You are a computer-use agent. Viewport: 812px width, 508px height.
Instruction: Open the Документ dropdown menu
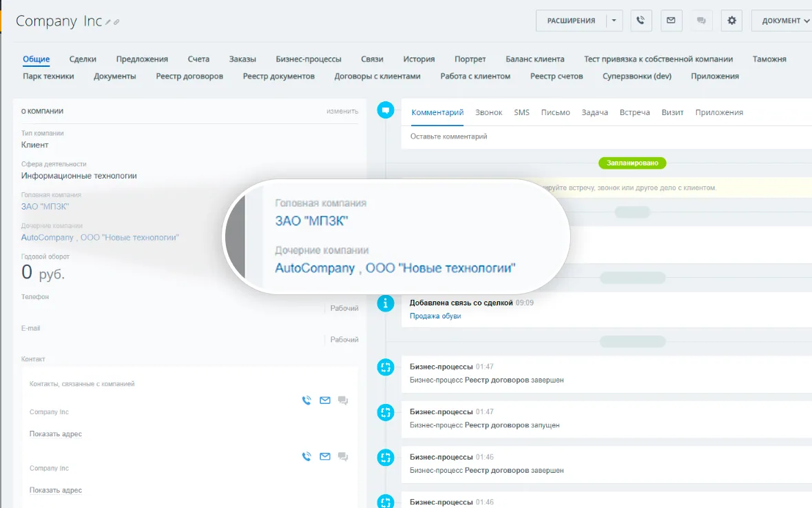click(784, 21)
